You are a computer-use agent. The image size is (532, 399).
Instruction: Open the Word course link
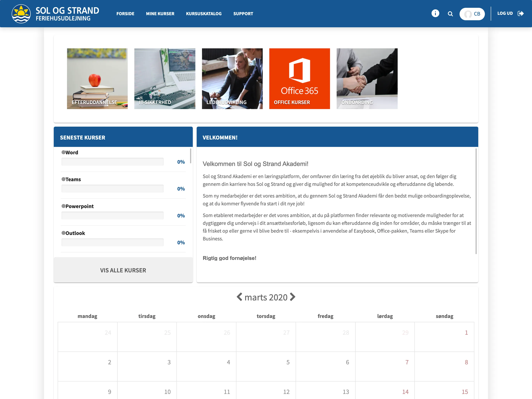(72, 153)
